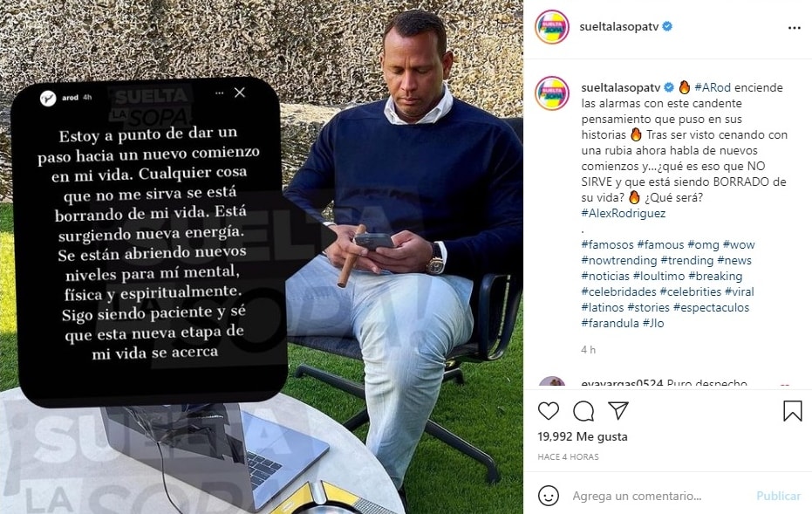Open the sueltalasopatv username in the header
This screenshot has width=812, height=514.
(x=619, y=26)
